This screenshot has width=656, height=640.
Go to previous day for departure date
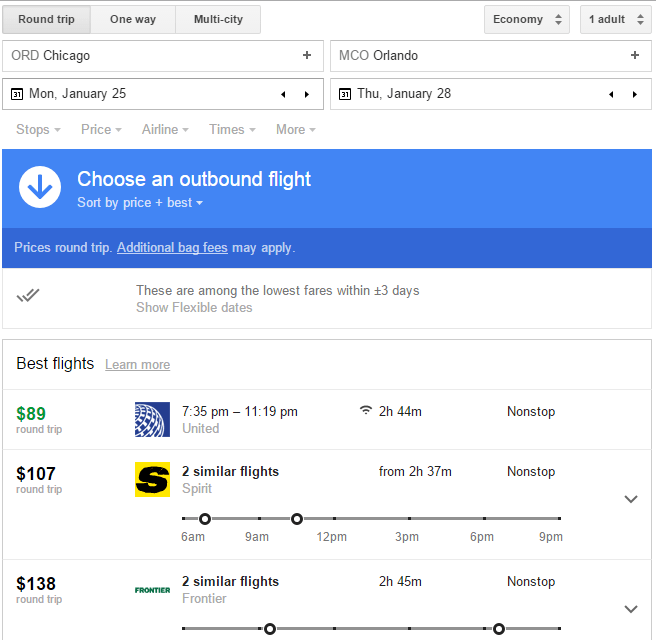pos(282,94)
